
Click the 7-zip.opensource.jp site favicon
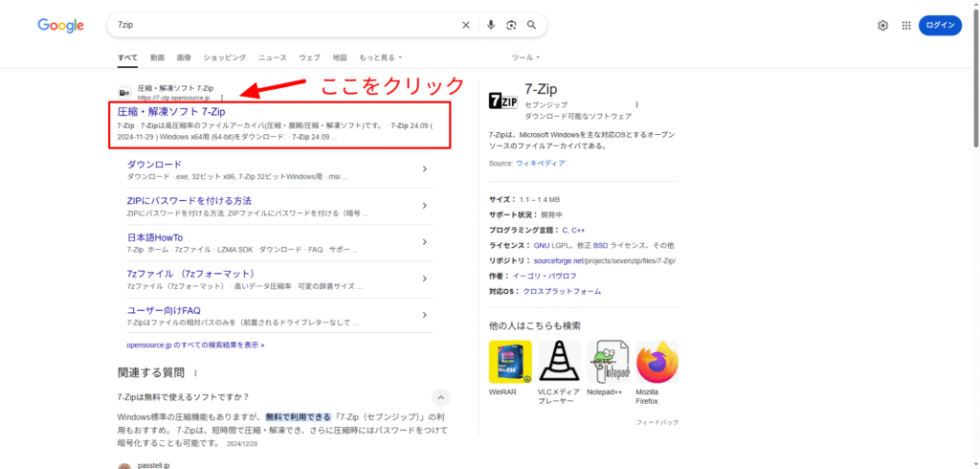124,93
